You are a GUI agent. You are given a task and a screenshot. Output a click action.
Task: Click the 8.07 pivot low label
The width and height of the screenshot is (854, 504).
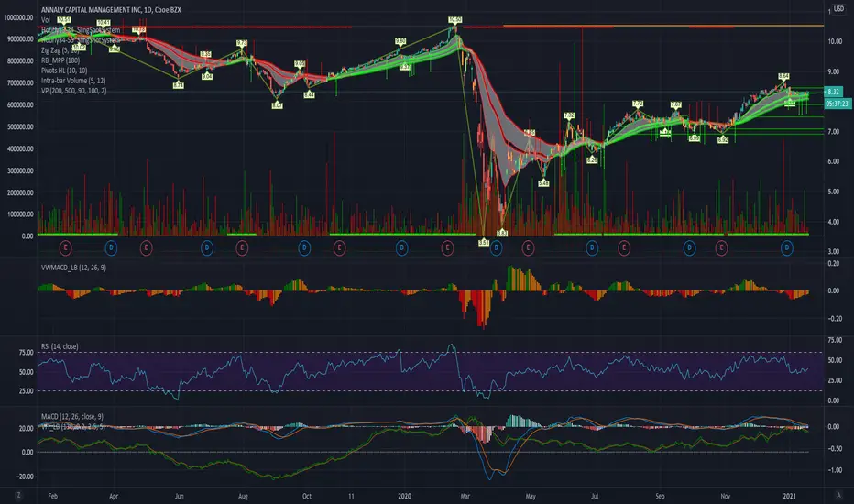tap(278, 105)
